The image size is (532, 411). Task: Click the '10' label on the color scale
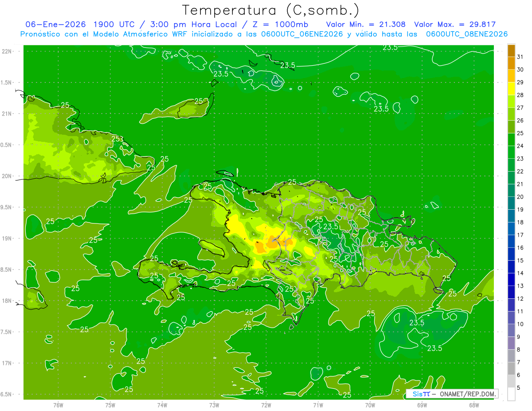tap(520, 324)
